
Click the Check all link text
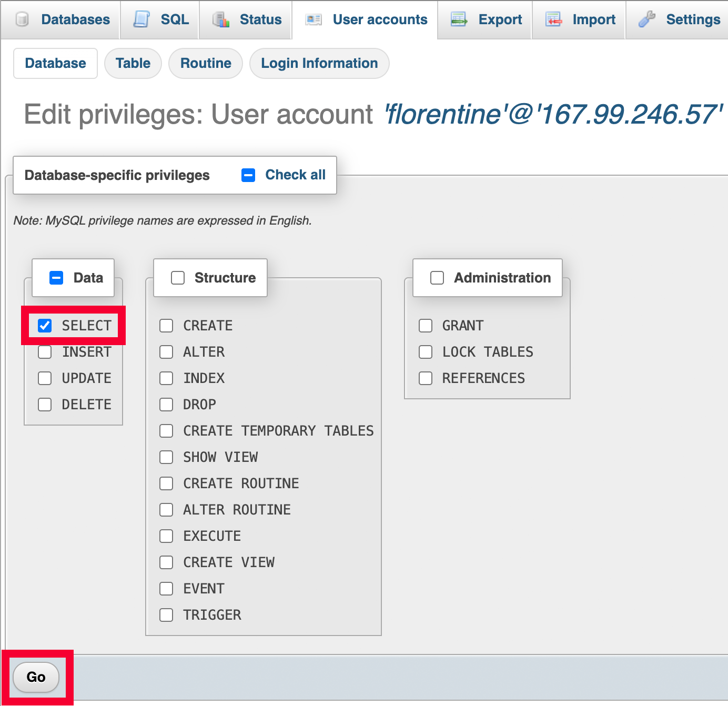tap(295, 175)
